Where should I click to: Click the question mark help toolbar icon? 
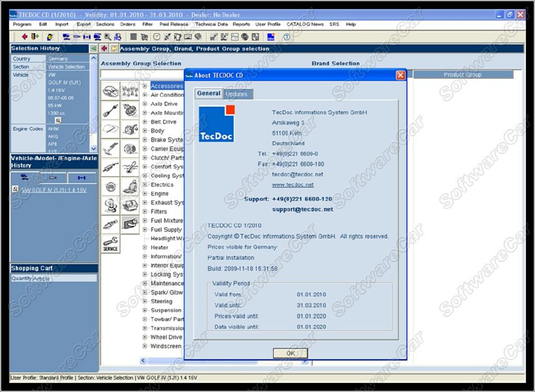point(287,37)
